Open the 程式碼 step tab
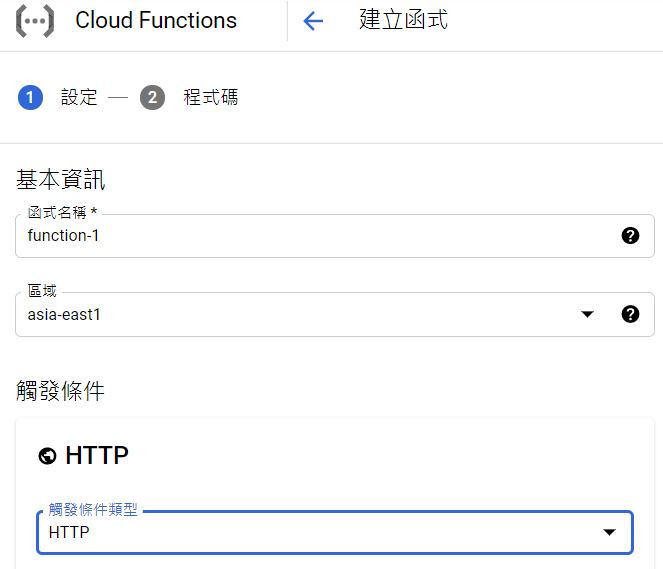This screenshot has height=569, width=663. tap(211, 97)
